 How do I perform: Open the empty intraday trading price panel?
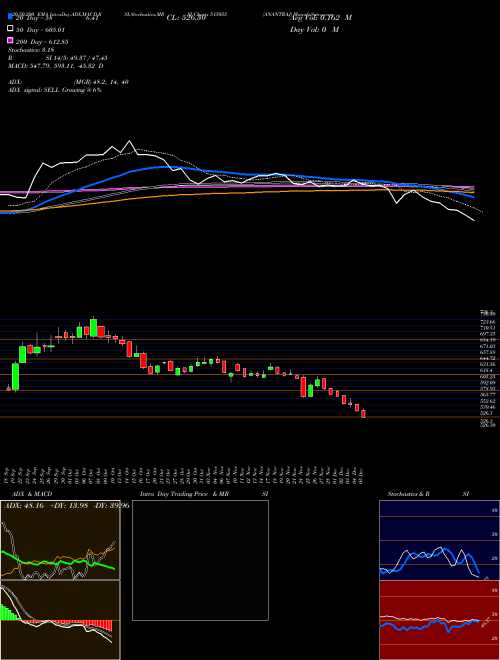point(200,560)
